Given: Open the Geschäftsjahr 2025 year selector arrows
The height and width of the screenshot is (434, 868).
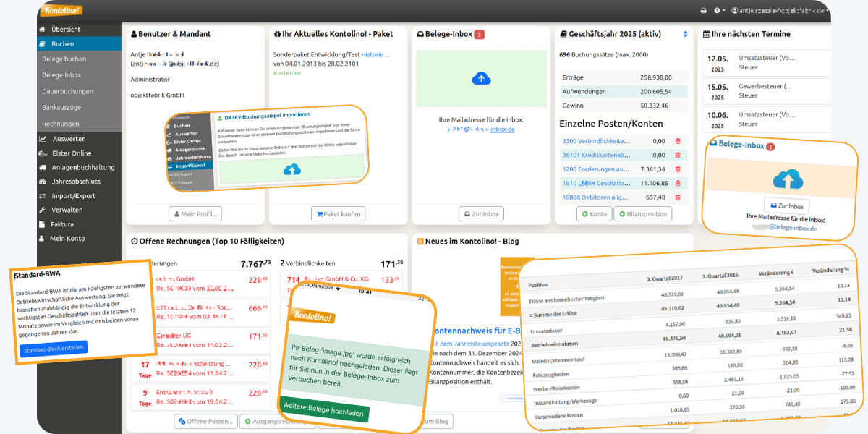Looking at the screenshot, I should (x=686, y=34).
